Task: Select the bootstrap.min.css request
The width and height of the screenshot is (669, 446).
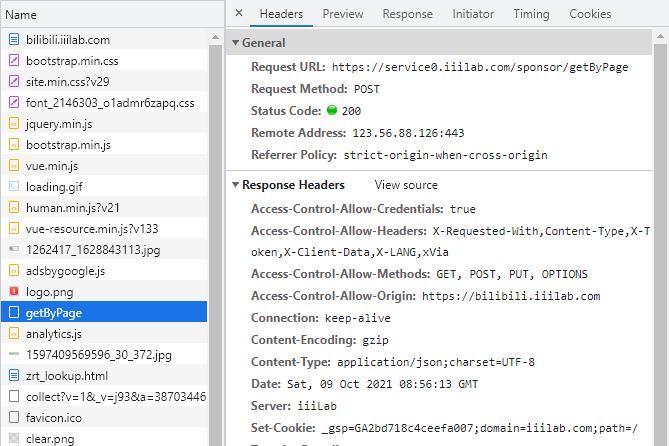Action: [x=104, y=61]
